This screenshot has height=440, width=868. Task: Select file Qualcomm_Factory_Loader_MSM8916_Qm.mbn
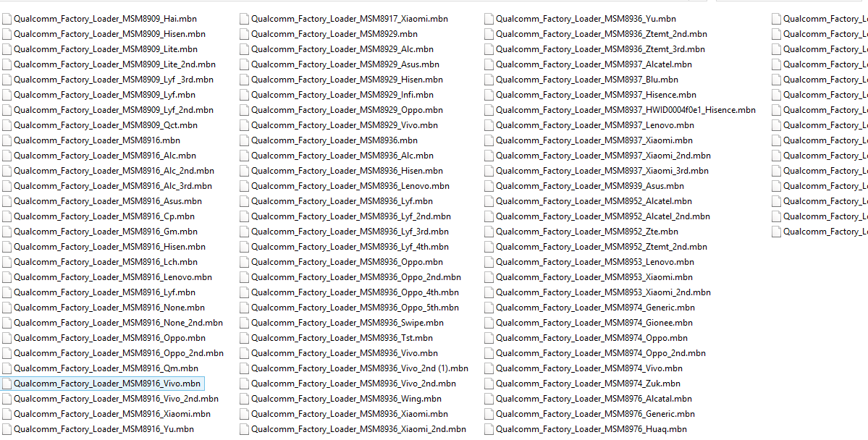click(x=106, y=368)
